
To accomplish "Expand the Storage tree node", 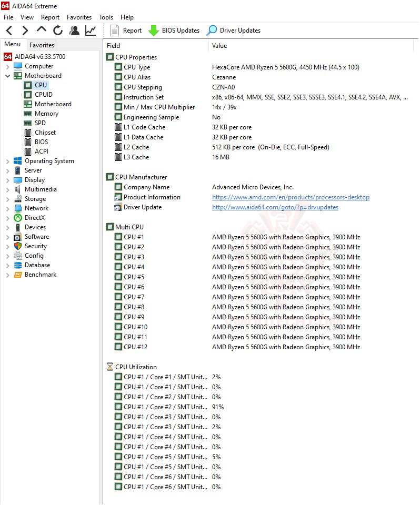I will 8,199.
